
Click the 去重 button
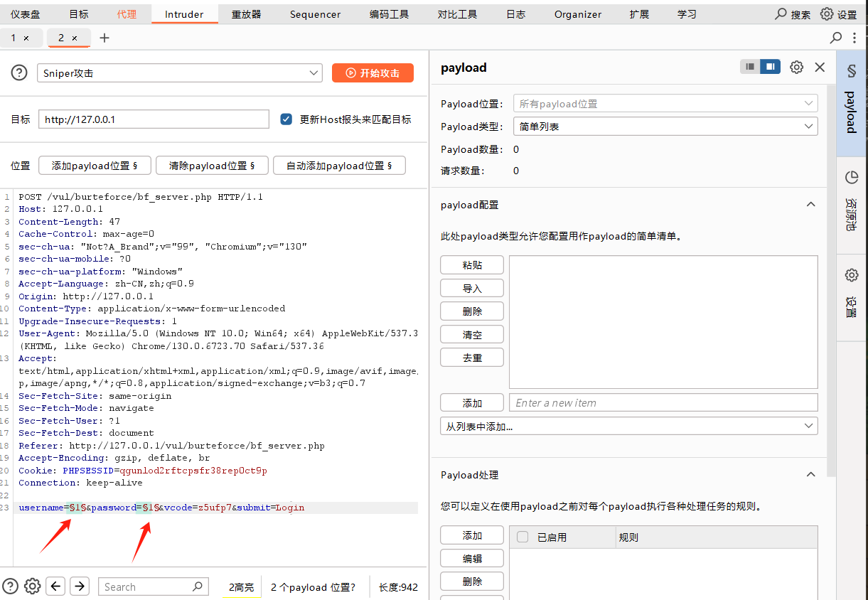[472, 357]
